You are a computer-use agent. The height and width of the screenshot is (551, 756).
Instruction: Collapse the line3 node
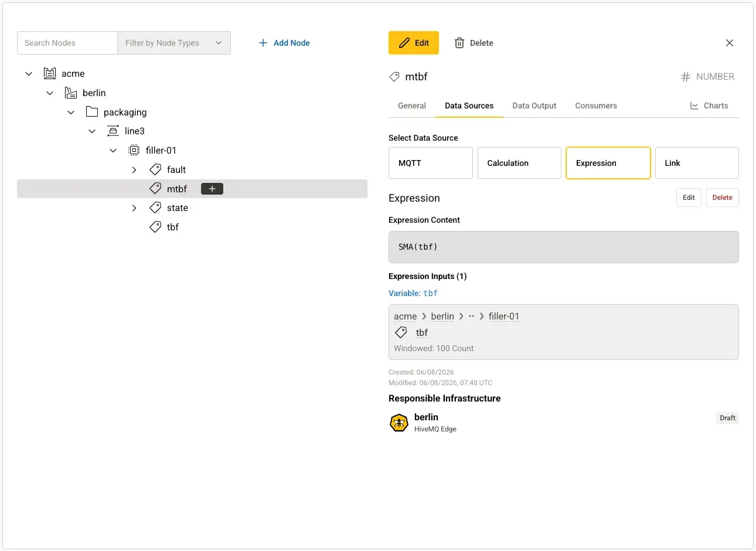coord(92,131)
